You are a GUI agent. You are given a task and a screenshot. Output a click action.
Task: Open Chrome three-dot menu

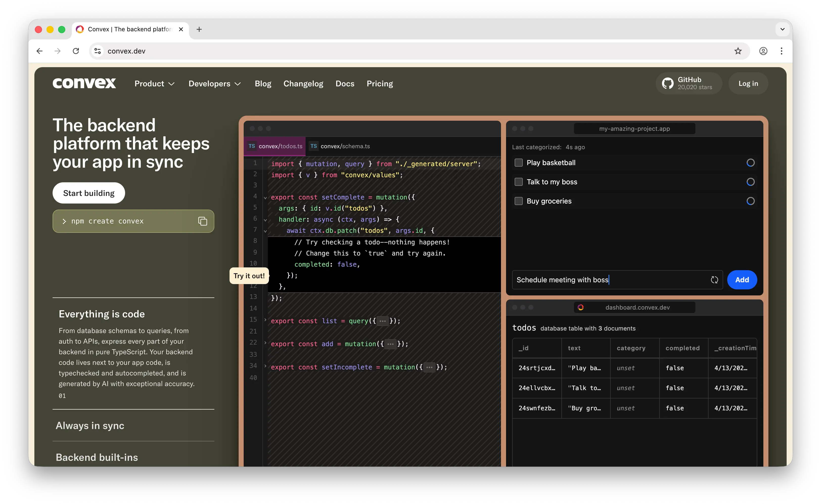tap(781, 51)
